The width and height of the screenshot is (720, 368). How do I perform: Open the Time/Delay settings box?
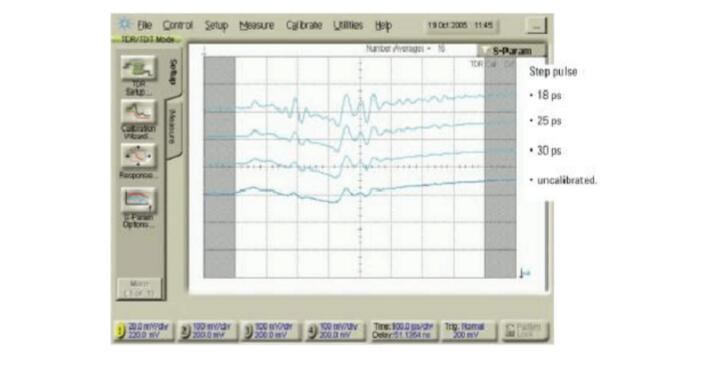(403, 331)
